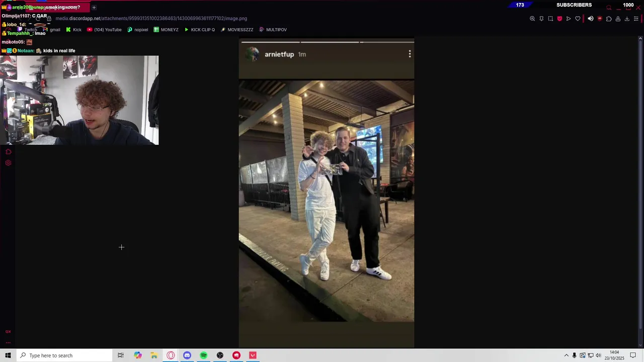
Task: Open File Explorer from the taskbar
Action: [154, 355]
